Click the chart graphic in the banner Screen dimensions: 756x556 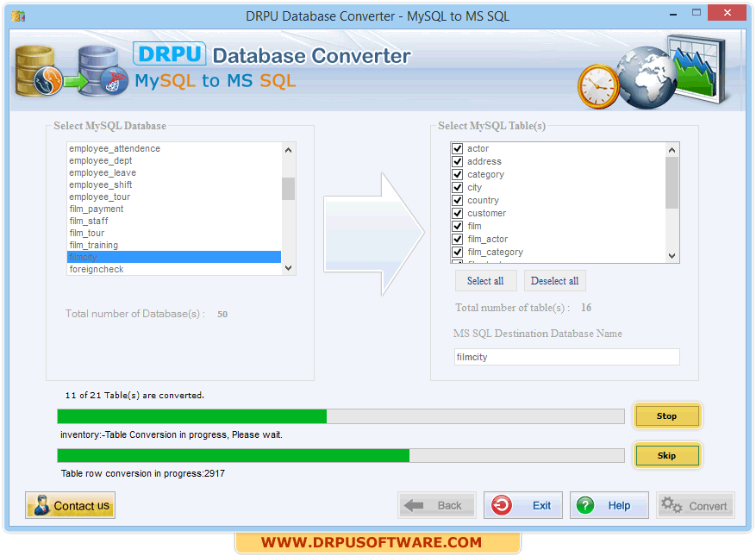[698, 68]
